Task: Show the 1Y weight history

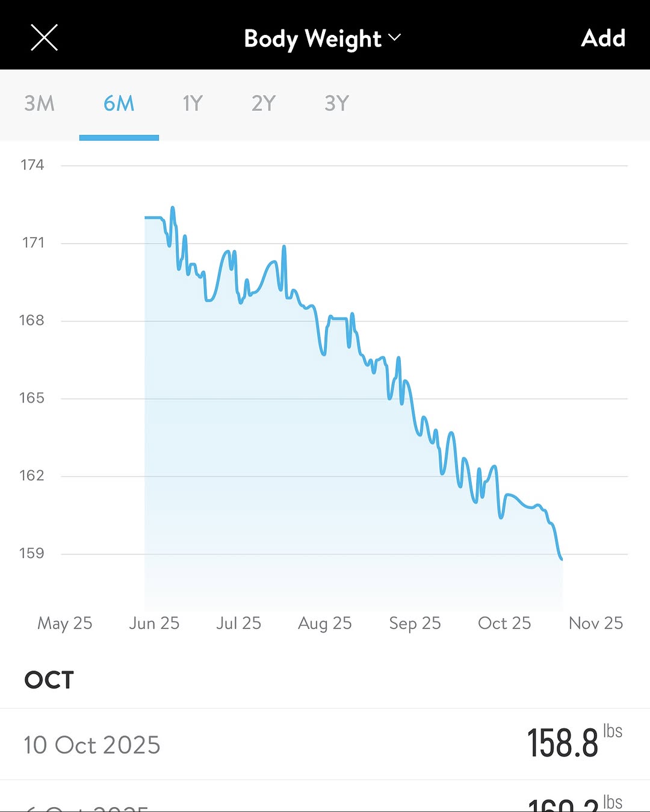Action: pos(193,104)
